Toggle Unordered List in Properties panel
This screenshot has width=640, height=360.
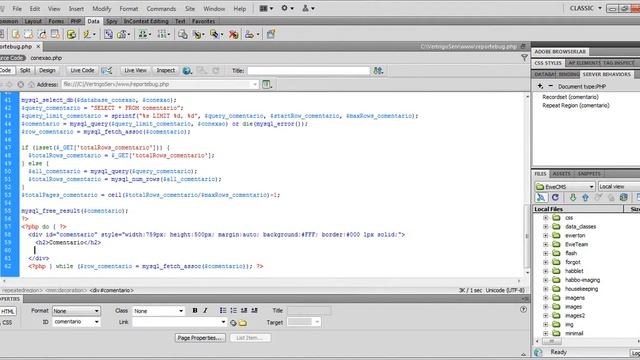(x=223, y=311)
